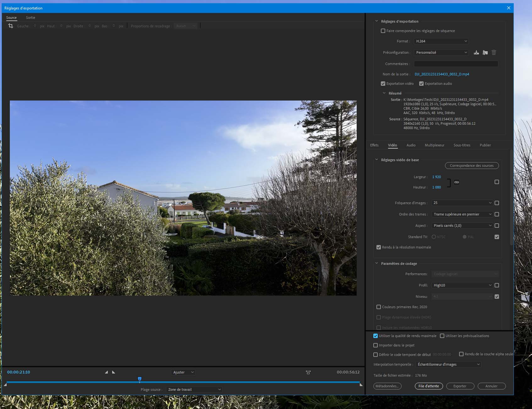
Task: Uncheck the Exportation audio checkbox
Action: (x=421, y=84)
